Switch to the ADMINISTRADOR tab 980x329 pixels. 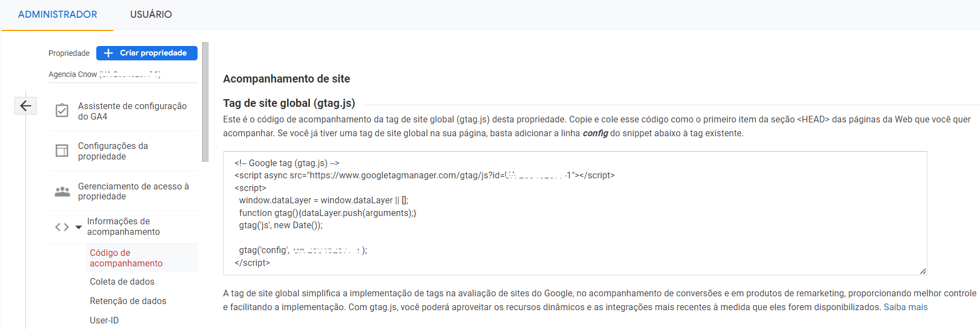[x=58, y=14]
